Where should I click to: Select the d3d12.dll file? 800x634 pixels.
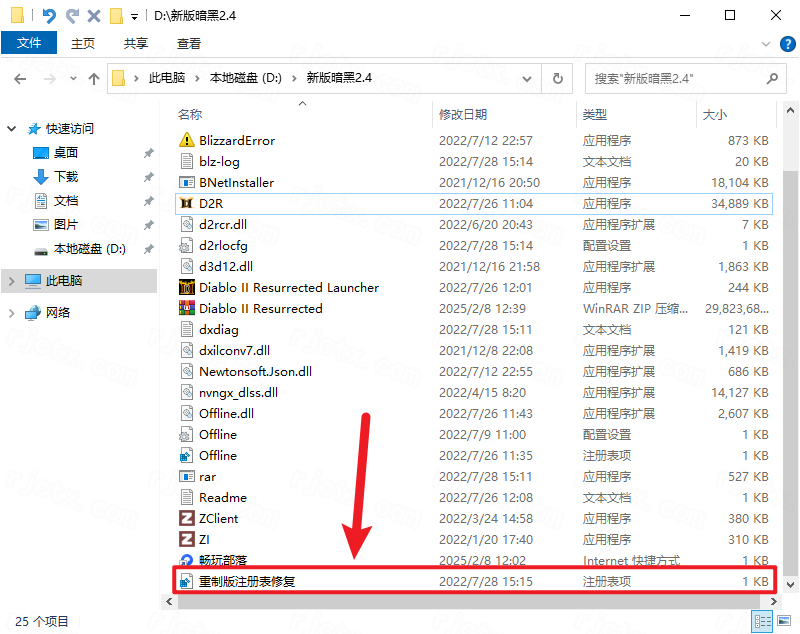(x=226, y=266)
